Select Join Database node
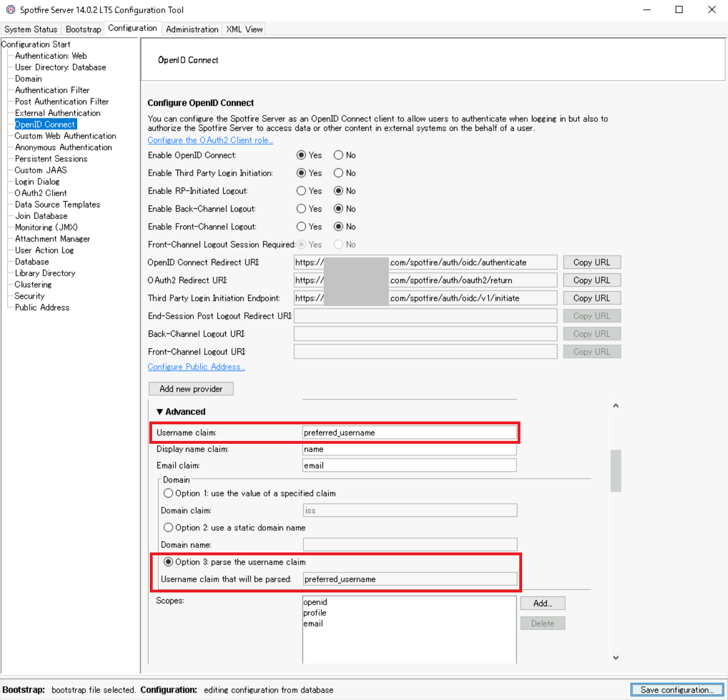The image size is (728, 700). point(41,216)
